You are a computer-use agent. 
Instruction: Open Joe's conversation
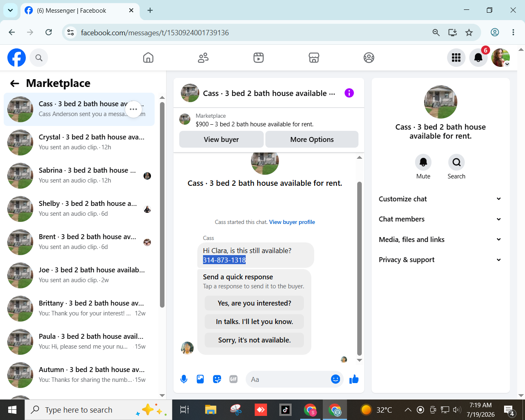point(79,275)
